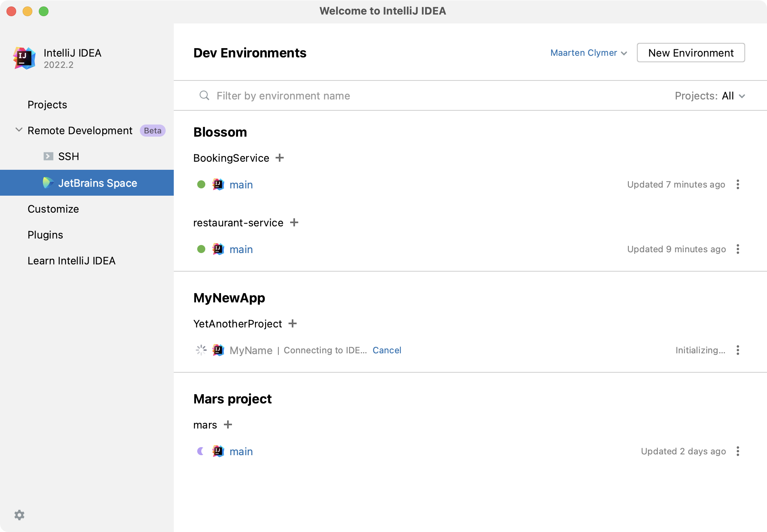
Task: Open the BookingService main environment link
Action: click(241, 185)
